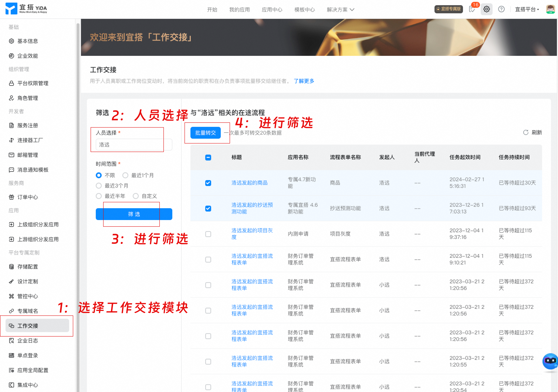Select the 最近1个月 radio option
This screenshot has height=392, width=558.
125,175
